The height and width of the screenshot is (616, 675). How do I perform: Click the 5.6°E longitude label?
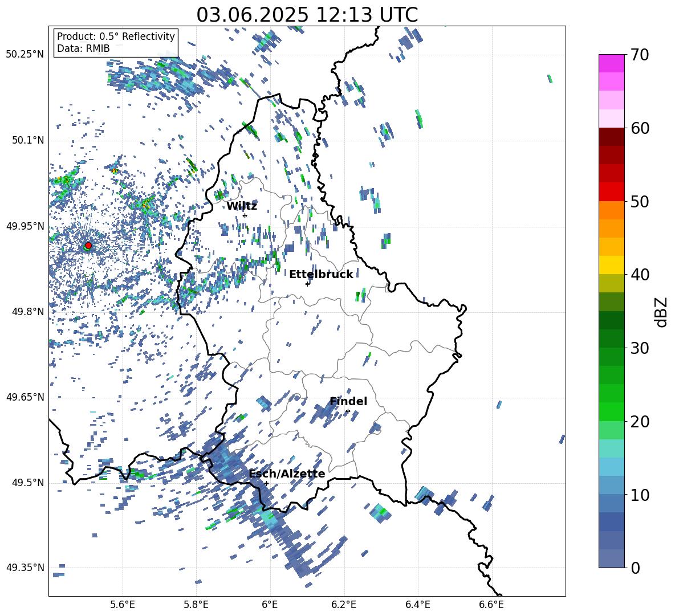point(122,605)
